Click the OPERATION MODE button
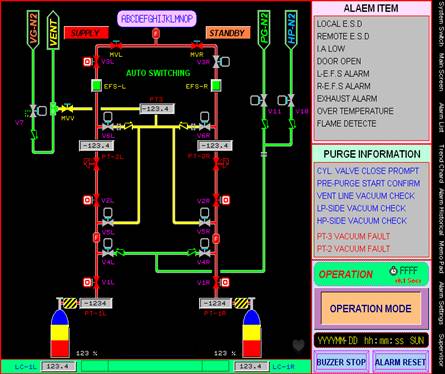 pos(371,309)
